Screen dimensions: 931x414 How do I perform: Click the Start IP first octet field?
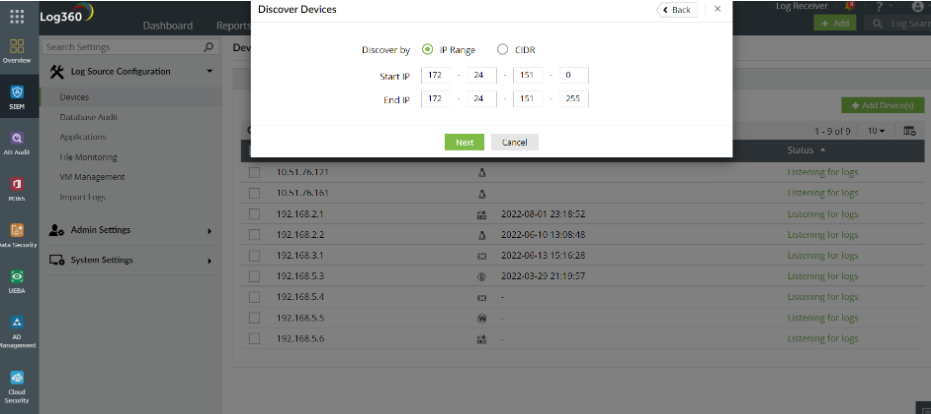point(436,76)
